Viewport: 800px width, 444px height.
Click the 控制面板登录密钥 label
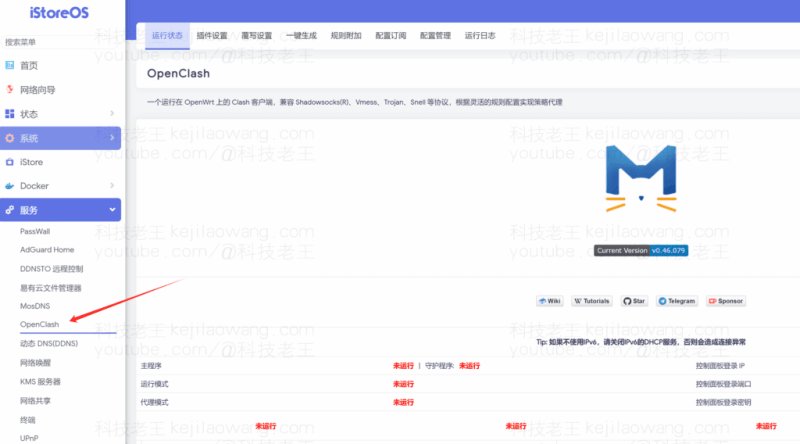tap(723, 403)
